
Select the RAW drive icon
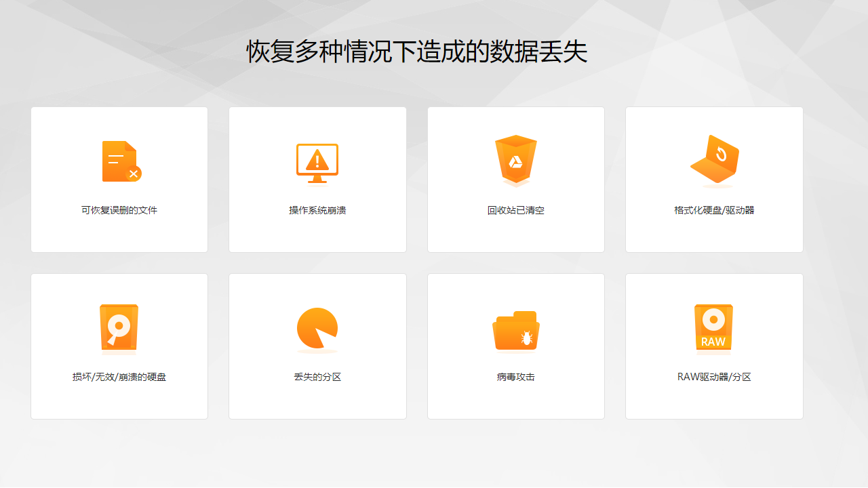pos(713,329)
